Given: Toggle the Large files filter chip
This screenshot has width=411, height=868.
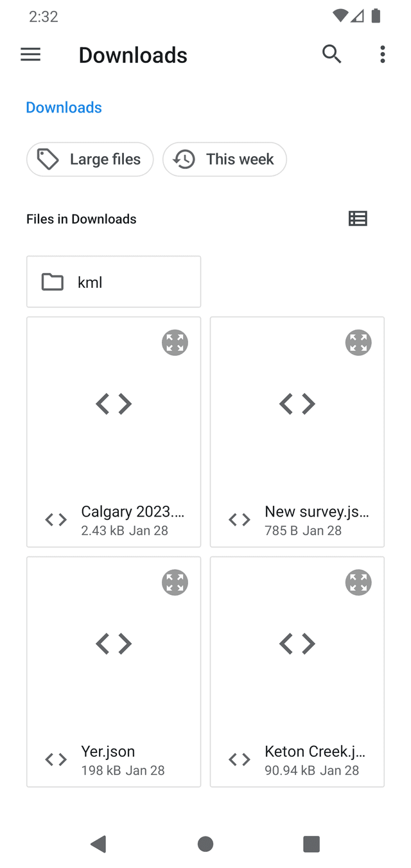Looking at the screenshot, I should [x=90, y=159].
